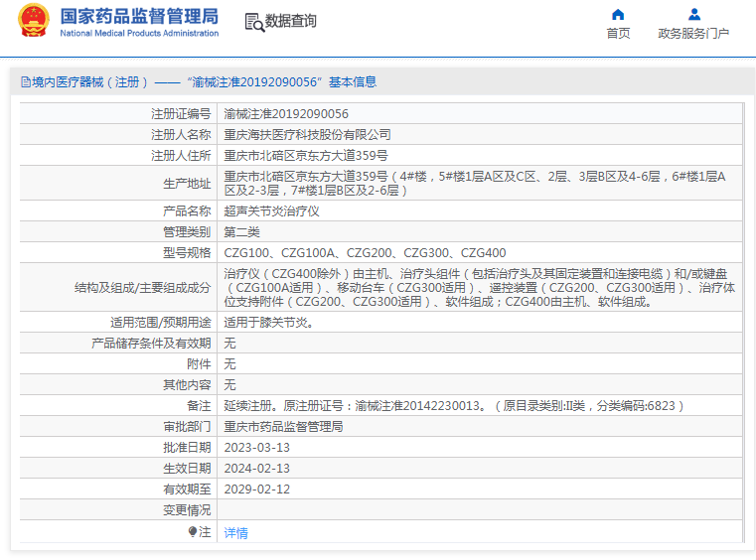Click the registrant name 重庆海扶医疗科技股份有限公司
This screenshot has width=756, height=560.
pos(307,134)
